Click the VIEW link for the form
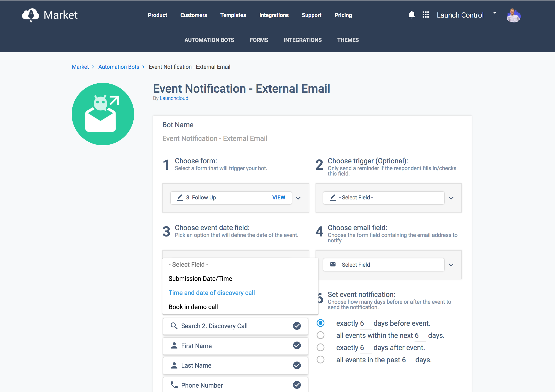Image resolution: width=555 pixels, height=392 pixels. pyautogui.click(x=278, y=197)
